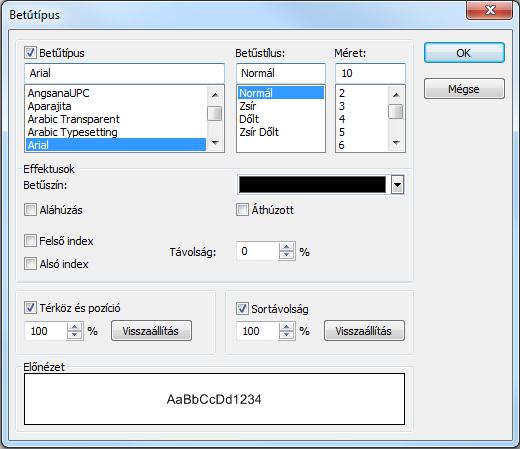Choose Normál in the style list
Viewport: 520px width, 449px height.
[x=281, y=93]
